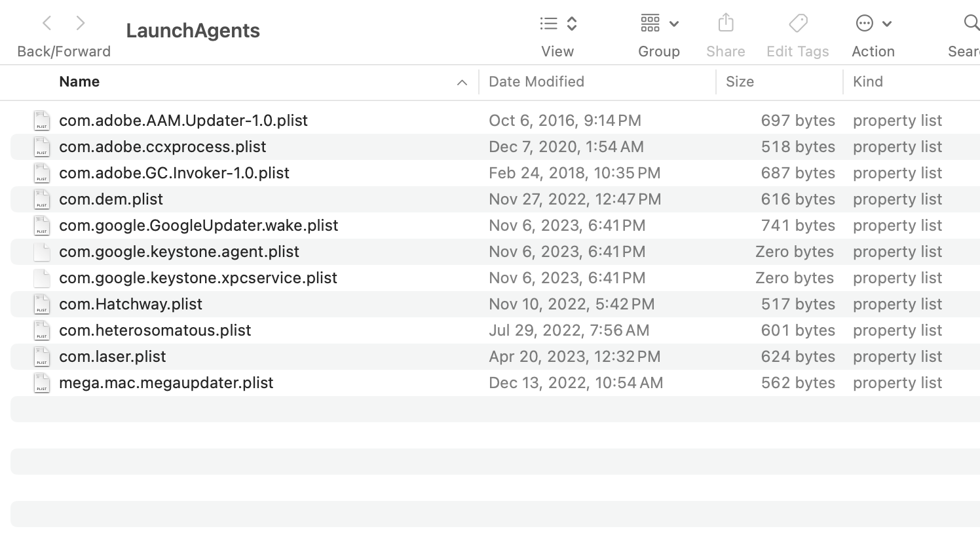Click the Edit Tags icon
980x535 pixels.
tap(798, 24)
